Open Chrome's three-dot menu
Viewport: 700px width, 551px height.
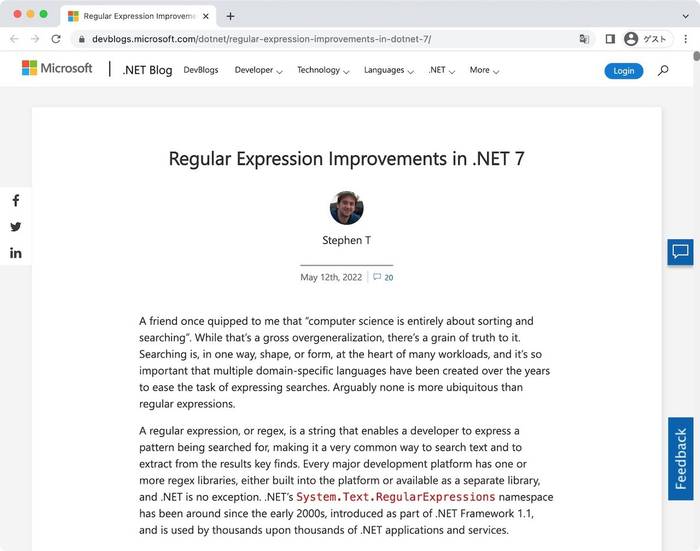[685, 39]
